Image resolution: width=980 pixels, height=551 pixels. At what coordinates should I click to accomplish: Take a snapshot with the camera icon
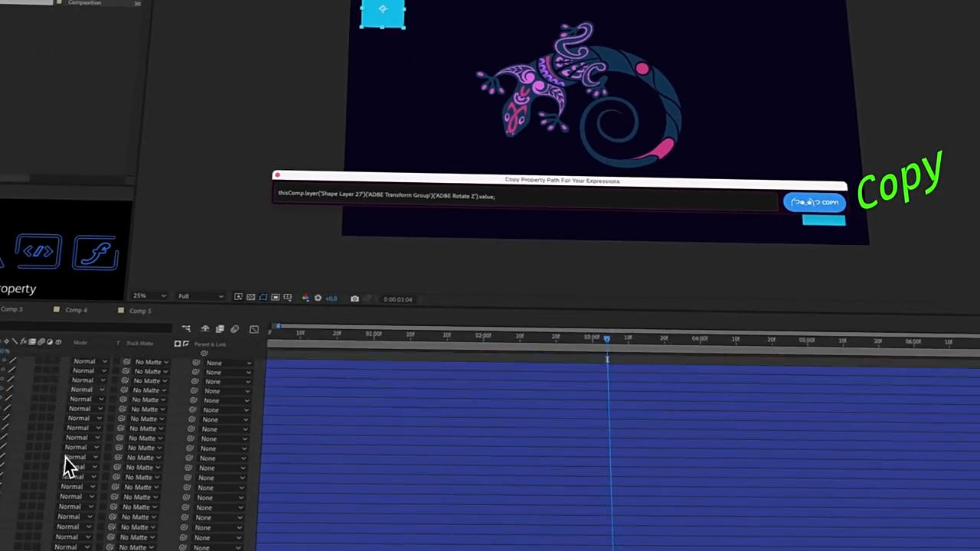click(x=354, y=298)
